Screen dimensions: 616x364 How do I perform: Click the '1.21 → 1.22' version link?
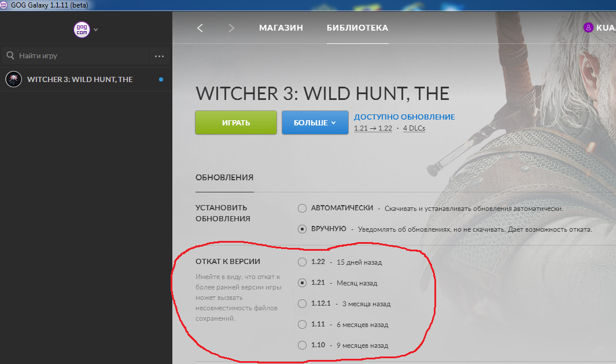373,128
